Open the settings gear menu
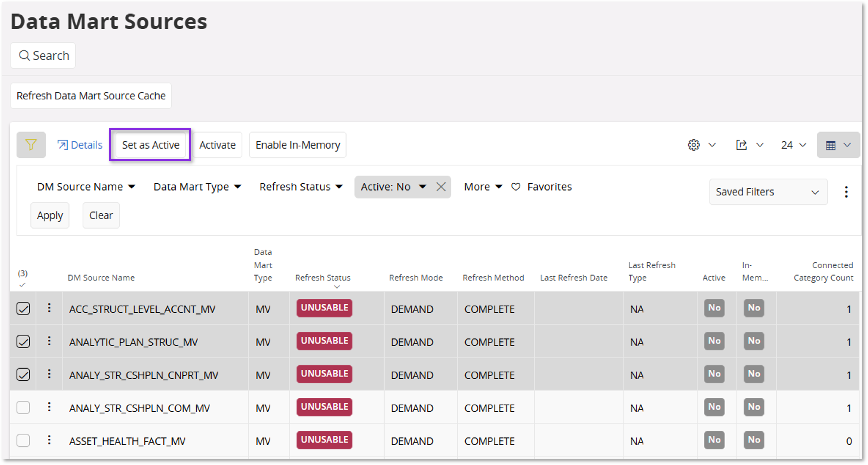868x465 pixels. 701,145
